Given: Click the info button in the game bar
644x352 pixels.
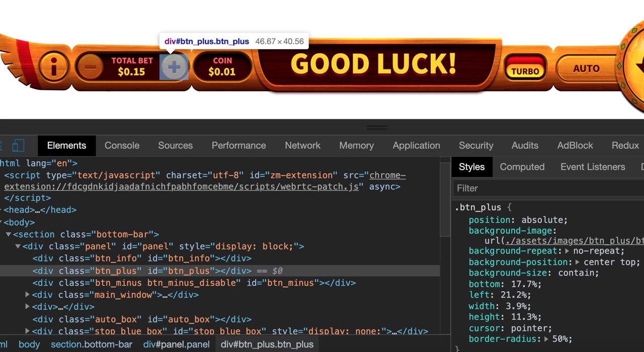Looking at the screenshot, I should coord(54,66).
